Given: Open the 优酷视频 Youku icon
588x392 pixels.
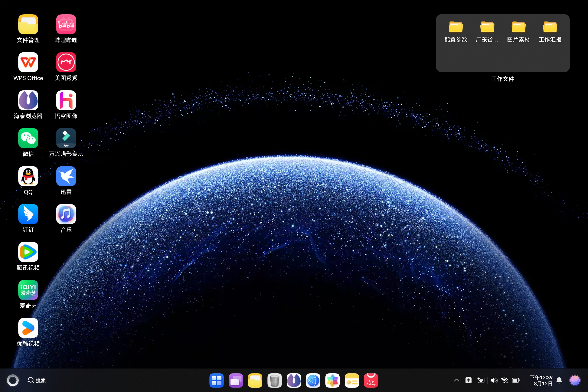Looking at the screenshot, I should [x=28, y=328].
